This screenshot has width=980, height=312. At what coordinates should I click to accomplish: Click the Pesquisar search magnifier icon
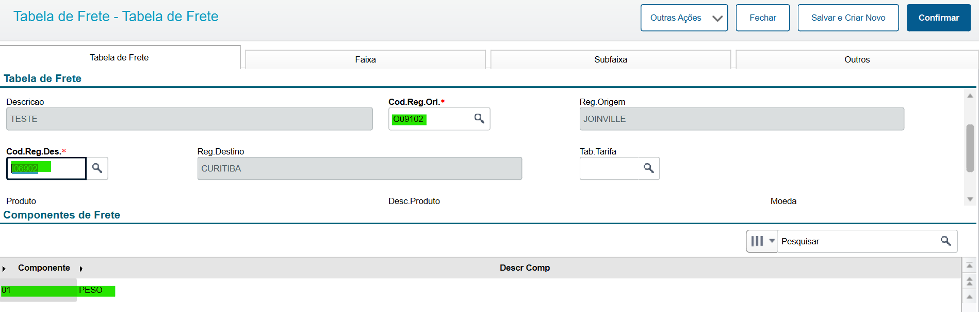pyautogui.click(x=945, y=241)
